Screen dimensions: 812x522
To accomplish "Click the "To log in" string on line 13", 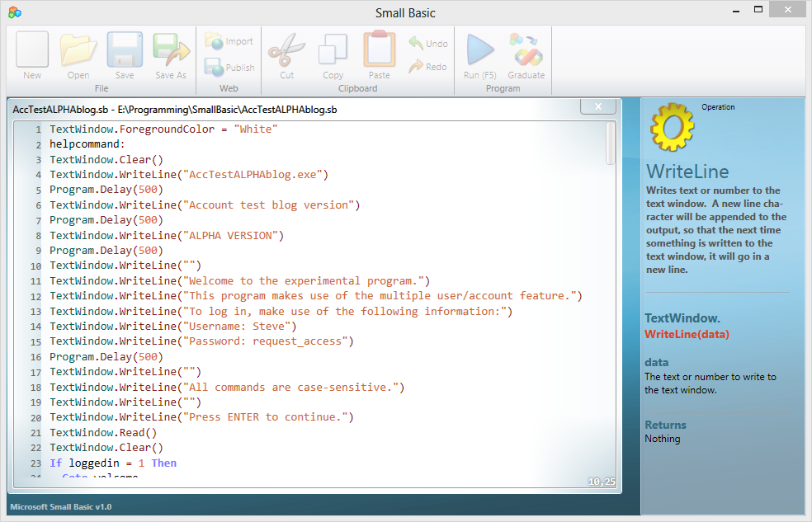I will (344, 312).
